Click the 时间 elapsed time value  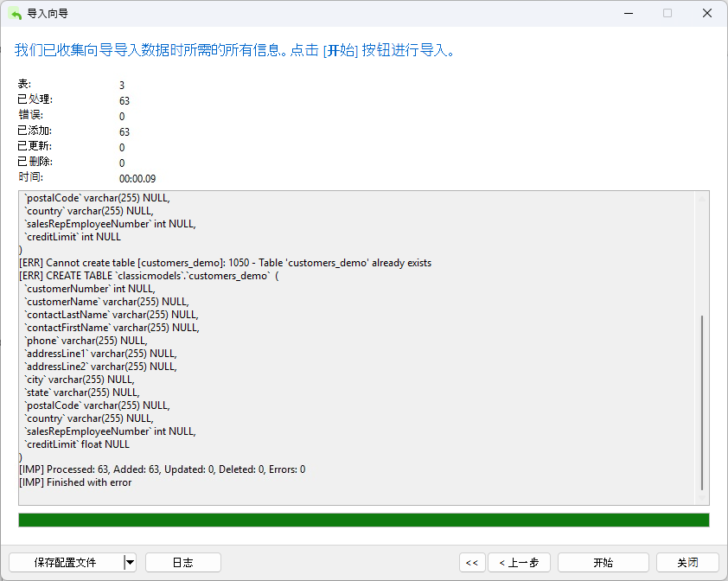pyautogui.click(x=137, y=179)
